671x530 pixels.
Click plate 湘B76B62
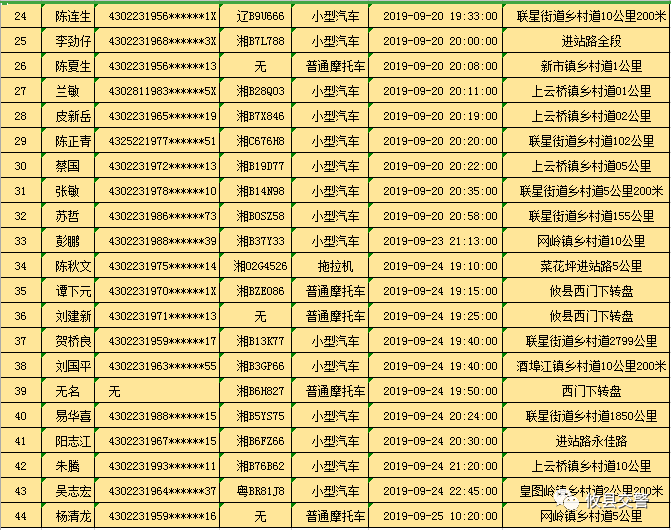[x=260, y=466]
